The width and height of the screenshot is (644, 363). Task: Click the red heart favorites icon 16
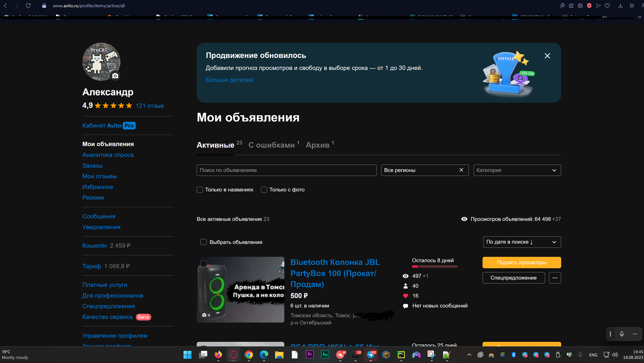tap(406, 296)
